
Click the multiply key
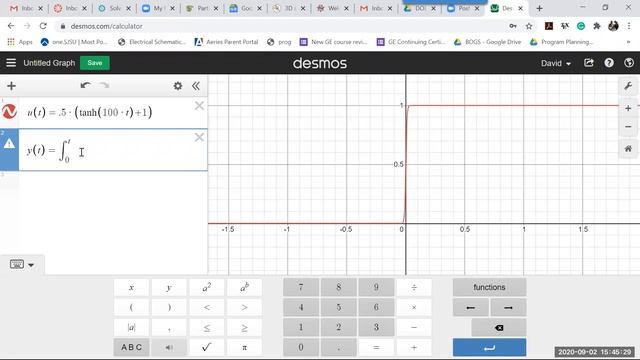pos(414,307)
